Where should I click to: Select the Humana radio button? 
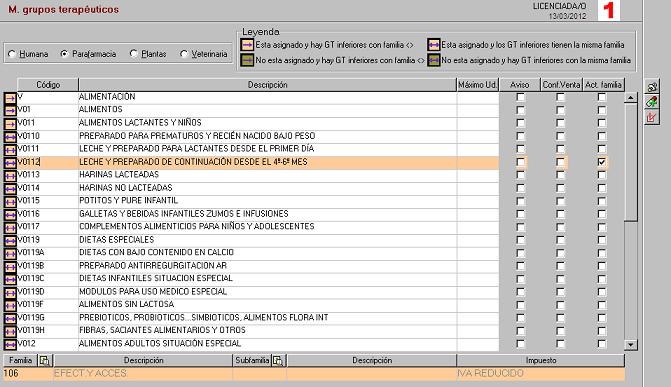(12, 54)
